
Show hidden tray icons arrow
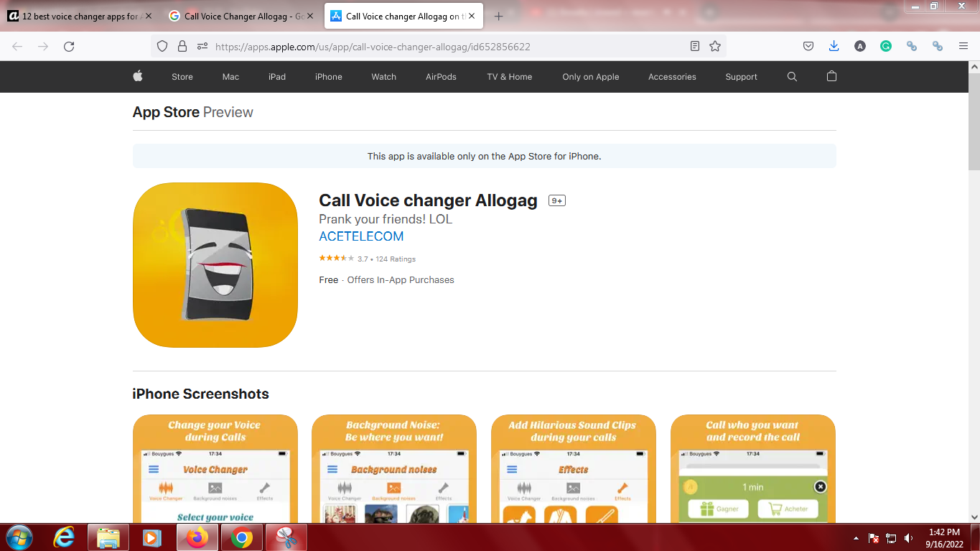pos(856,538)
